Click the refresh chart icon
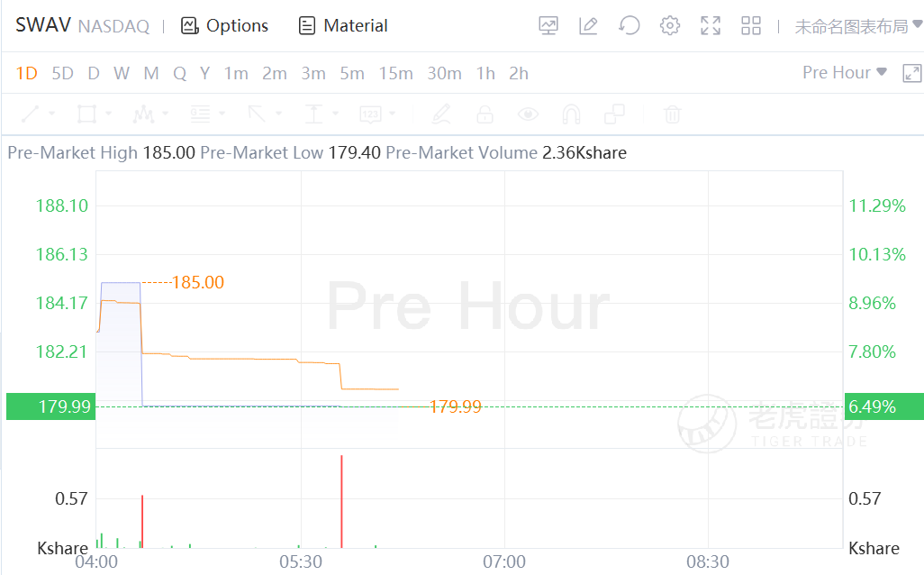Viewport: 924px width, 575px height. tap(629, 25)
